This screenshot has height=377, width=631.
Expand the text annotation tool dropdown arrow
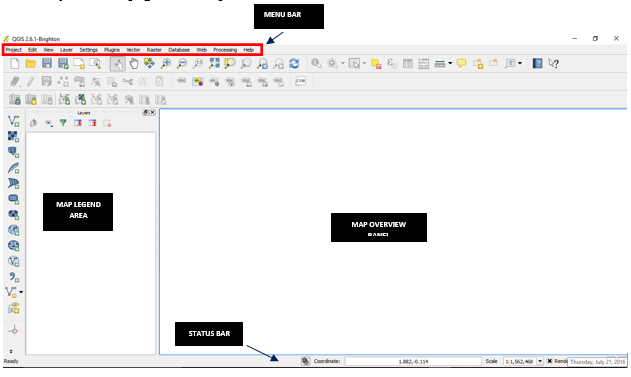coord(520,64)
